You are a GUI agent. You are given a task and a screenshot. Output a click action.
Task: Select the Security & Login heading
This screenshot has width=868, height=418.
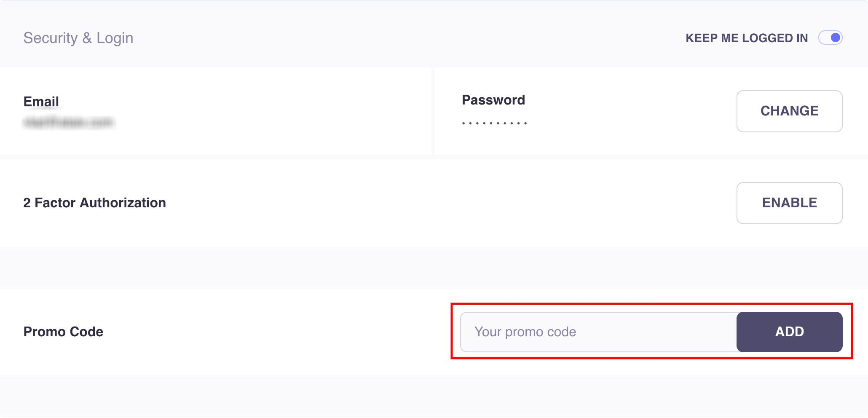point(78,38)
